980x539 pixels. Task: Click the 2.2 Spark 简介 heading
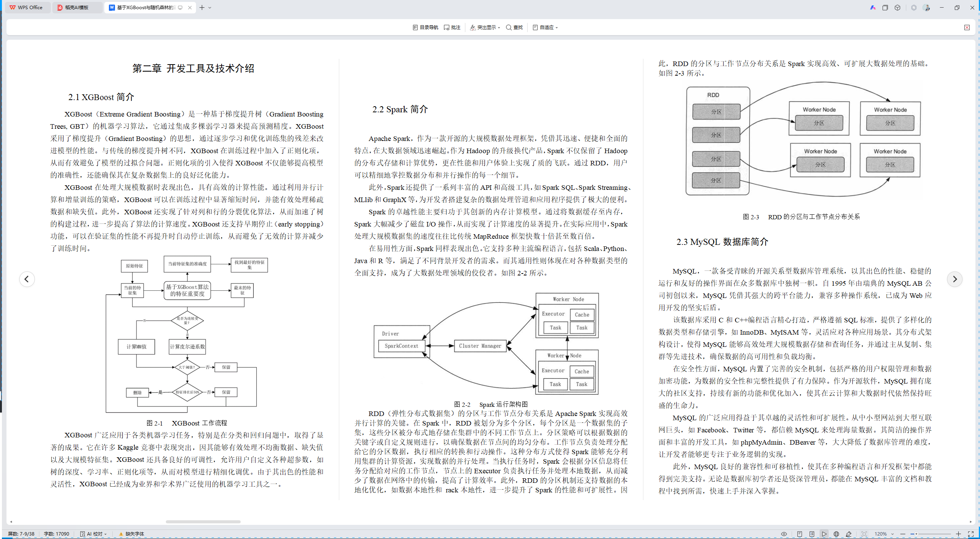[x=400, y=109]
